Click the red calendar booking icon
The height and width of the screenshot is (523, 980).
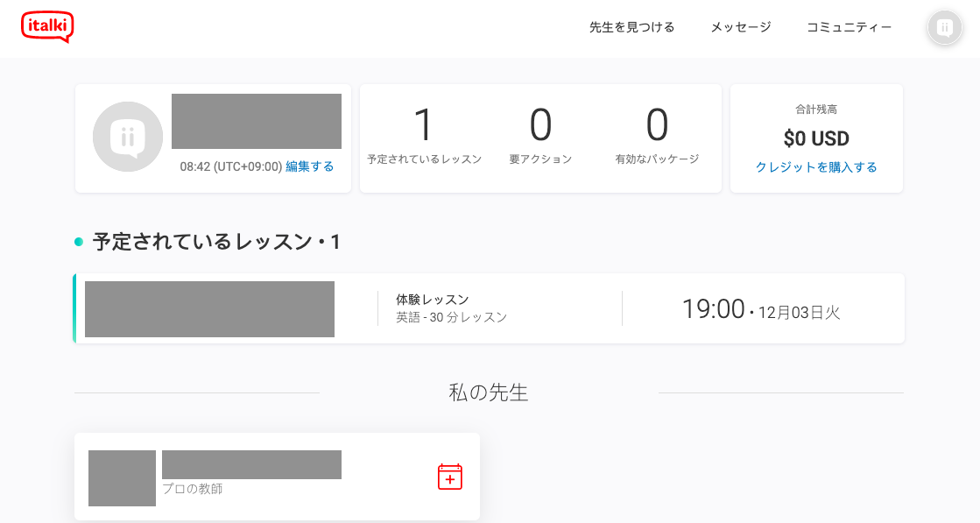[x=449, y=477]
